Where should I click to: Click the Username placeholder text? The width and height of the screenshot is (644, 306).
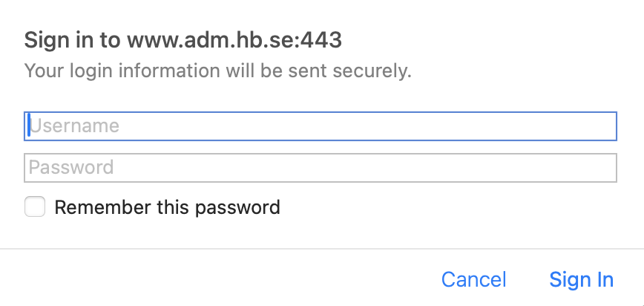click(x=74, y=126)
